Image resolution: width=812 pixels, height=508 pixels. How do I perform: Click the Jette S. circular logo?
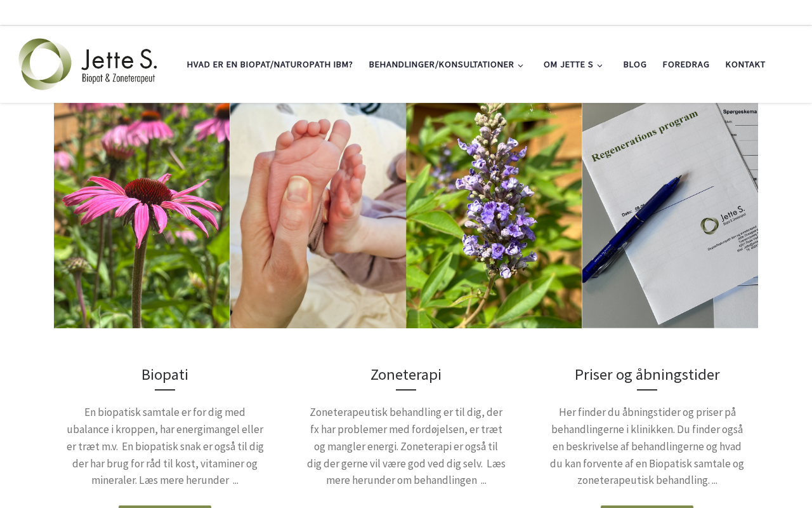coord(45,64)
